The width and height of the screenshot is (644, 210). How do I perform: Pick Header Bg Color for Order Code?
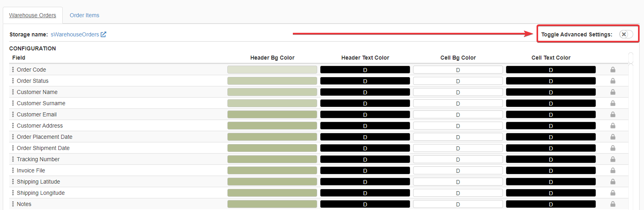[x=272, y=70]
